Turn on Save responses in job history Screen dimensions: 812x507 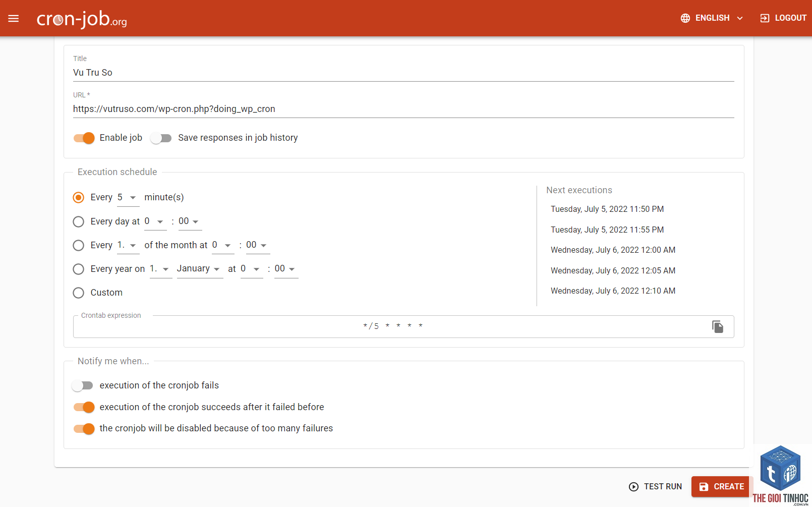[161, 138]
